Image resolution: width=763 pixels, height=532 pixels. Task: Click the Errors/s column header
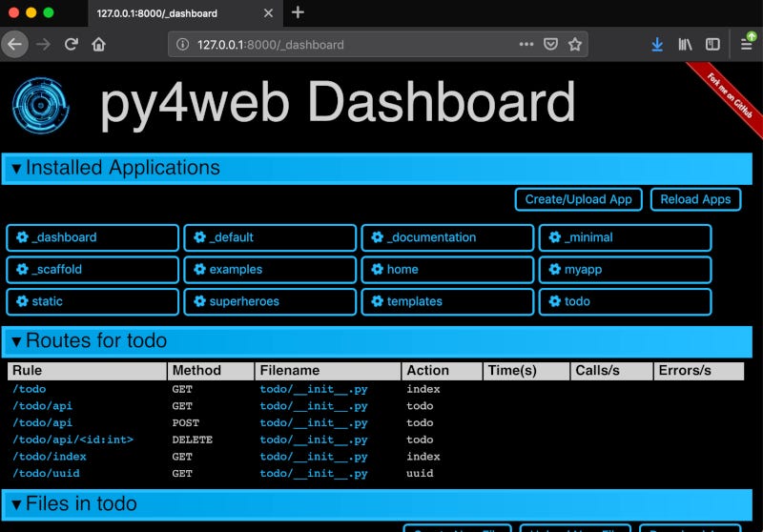point(699,371)
